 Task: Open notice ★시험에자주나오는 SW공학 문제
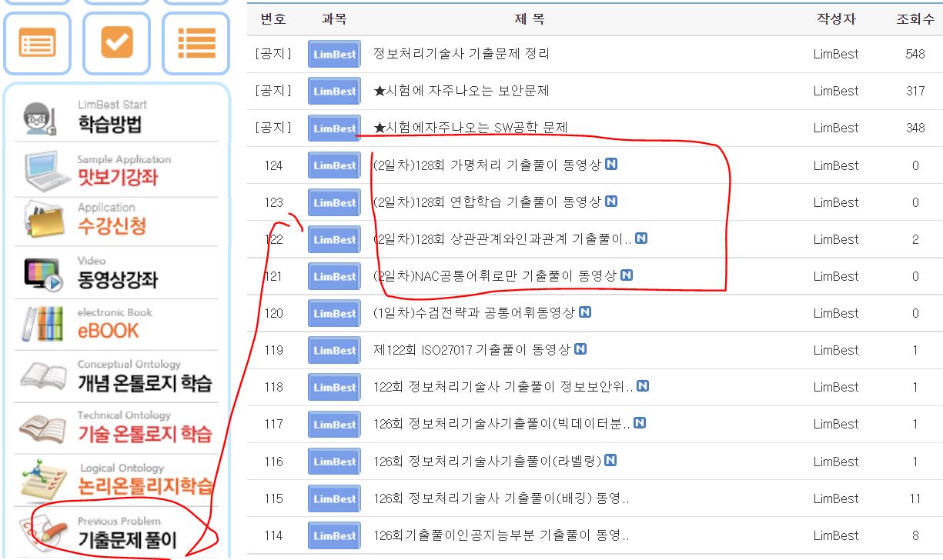pyautogui.click(x=470, y=128)
